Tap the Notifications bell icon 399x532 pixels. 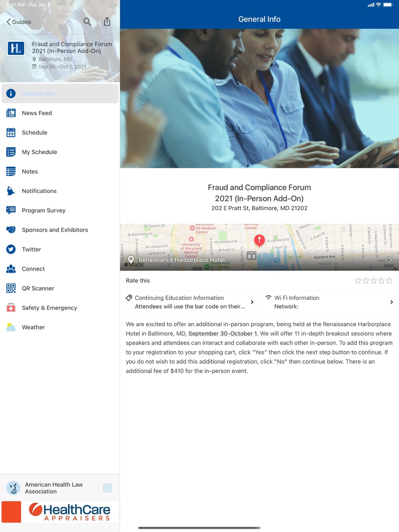(x=11, y=191)
